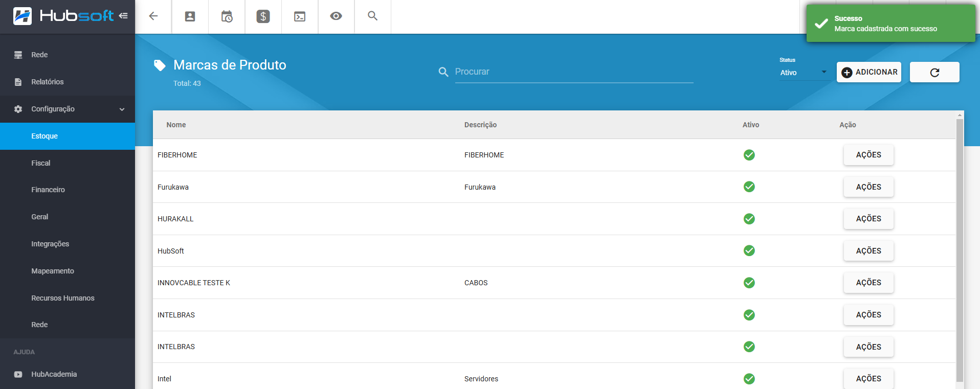Click the success notification checkmark icon

point(821,24)
